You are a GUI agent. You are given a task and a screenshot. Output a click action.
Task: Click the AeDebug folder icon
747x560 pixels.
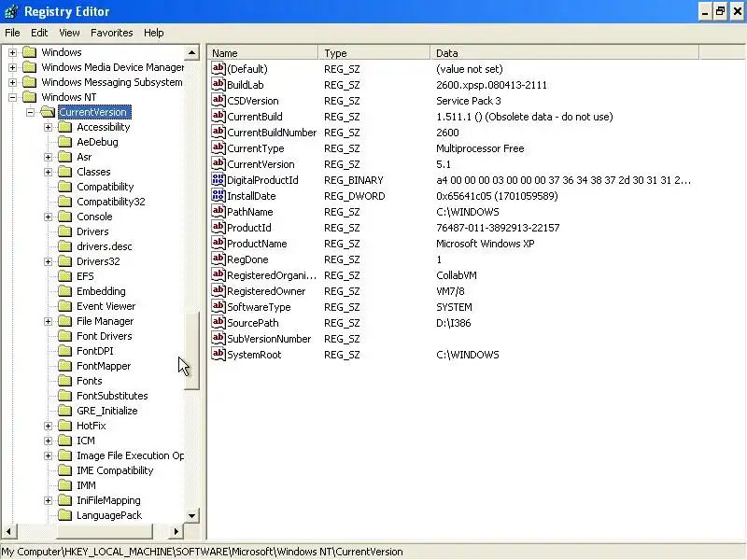point(64,142)
